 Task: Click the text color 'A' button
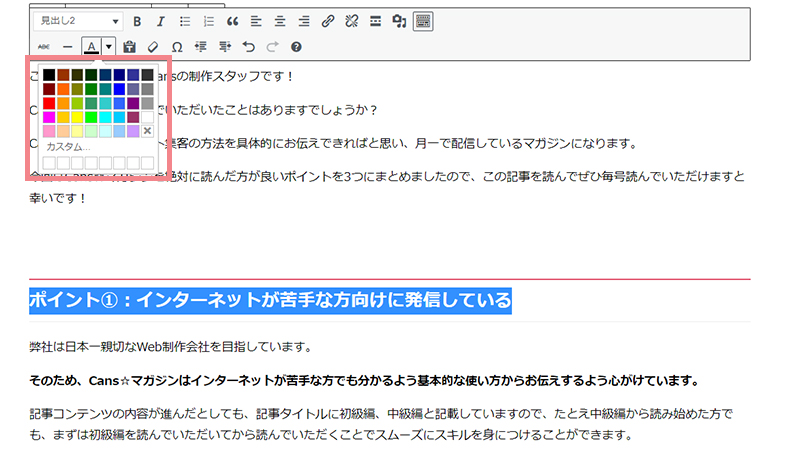click(91, 46)
